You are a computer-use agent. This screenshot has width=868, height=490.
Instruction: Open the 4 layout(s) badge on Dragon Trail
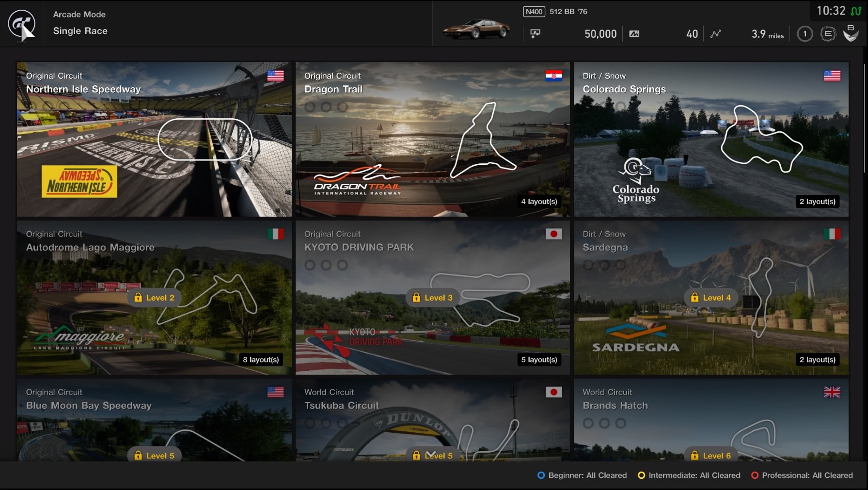[539, 202]
